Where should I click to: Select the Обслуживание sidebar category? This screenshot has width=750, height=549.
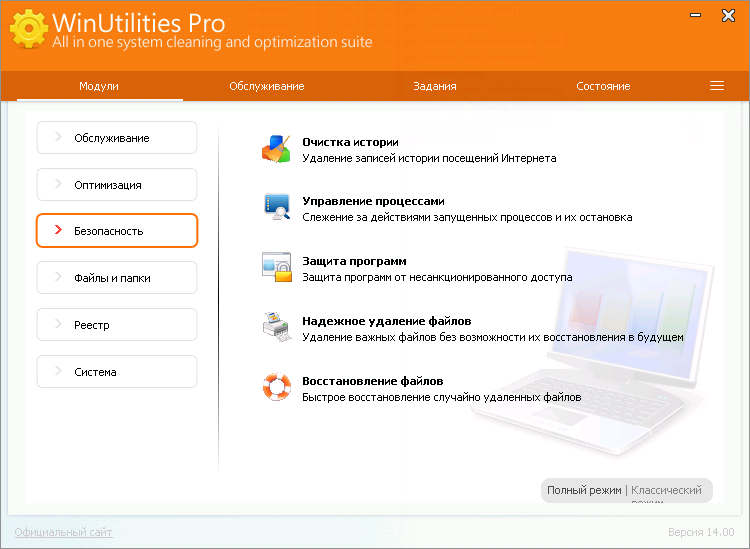(117, 138)
